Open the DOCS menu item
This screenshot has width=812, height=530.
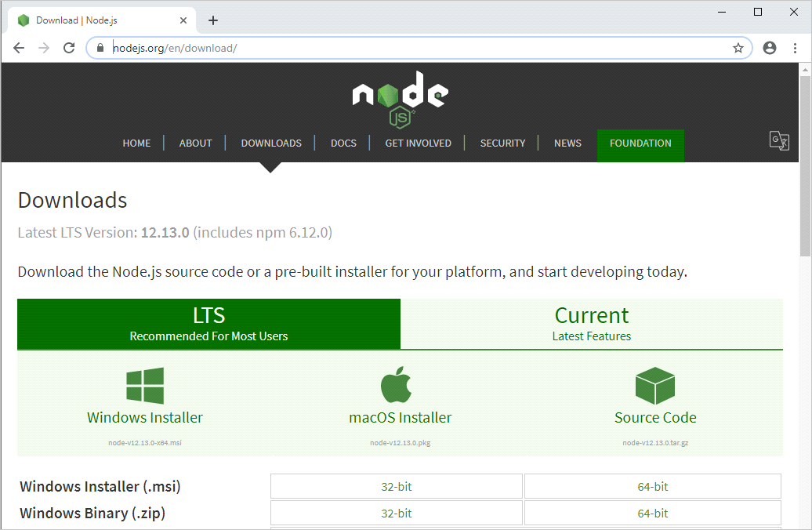click(343, 143)
